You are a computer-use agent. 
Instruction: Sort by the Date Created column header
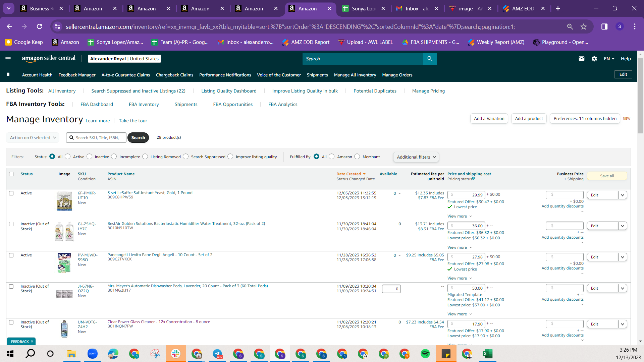351,174
